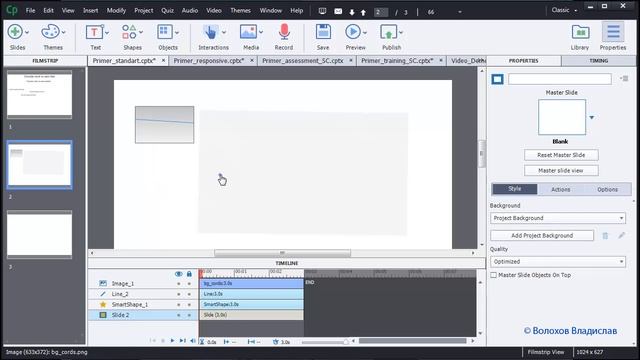The image size is (640, 360).
Task: Click the Interactions hand icon
Action: [x=211, y=32]
